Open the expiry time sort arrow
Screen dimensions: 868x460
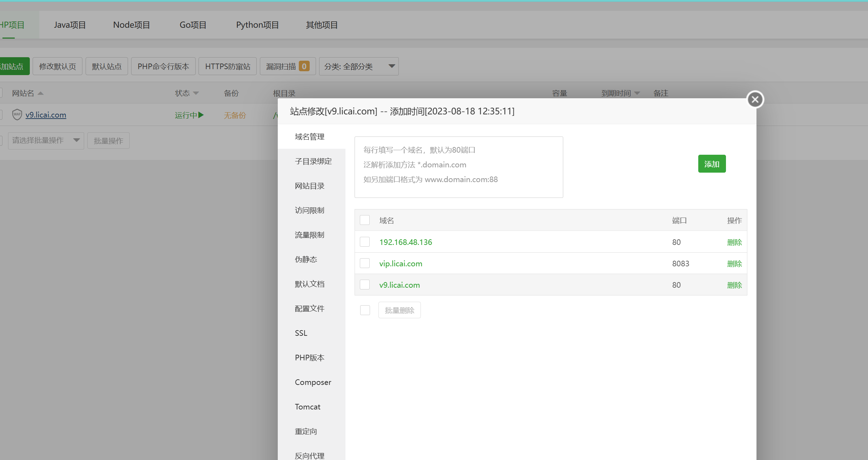click(637, 93)
